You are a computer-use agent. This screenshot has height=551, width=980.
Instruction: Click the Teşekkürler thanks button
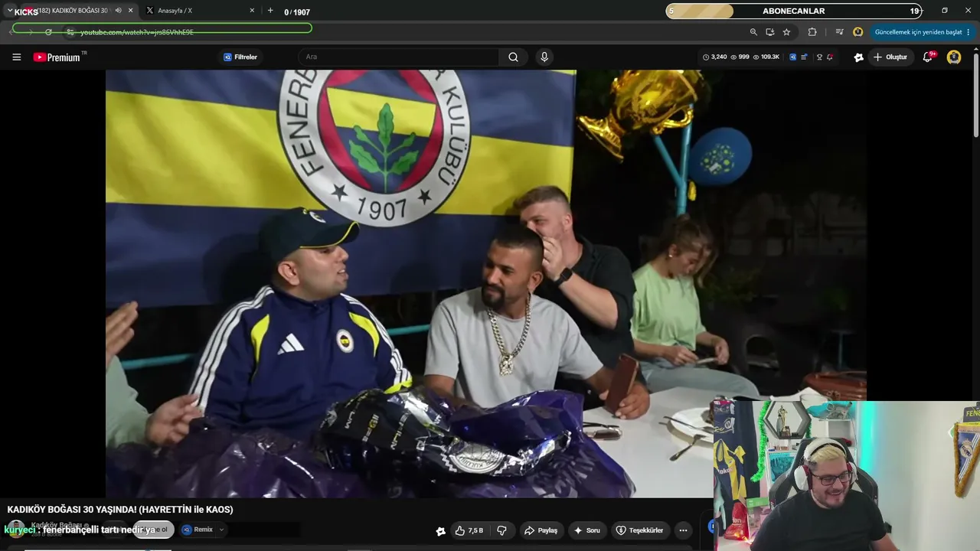[640, 530]
